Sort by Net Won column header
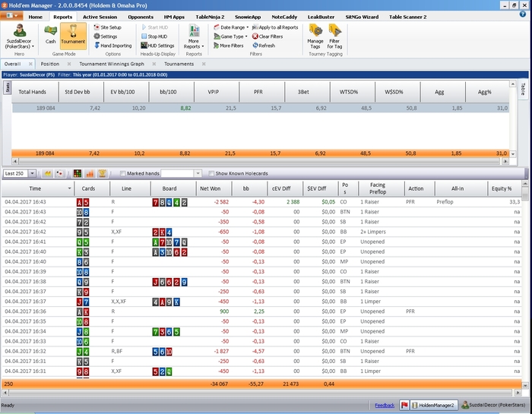This screenshot has height=414, width=532. point(214,188)
